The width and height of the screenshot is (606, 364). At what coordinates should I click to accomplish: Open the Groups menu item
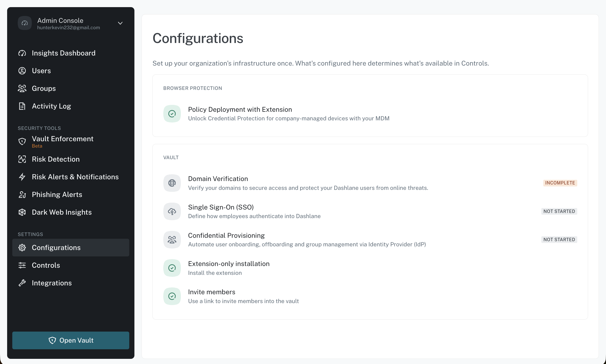click(71, 88)
